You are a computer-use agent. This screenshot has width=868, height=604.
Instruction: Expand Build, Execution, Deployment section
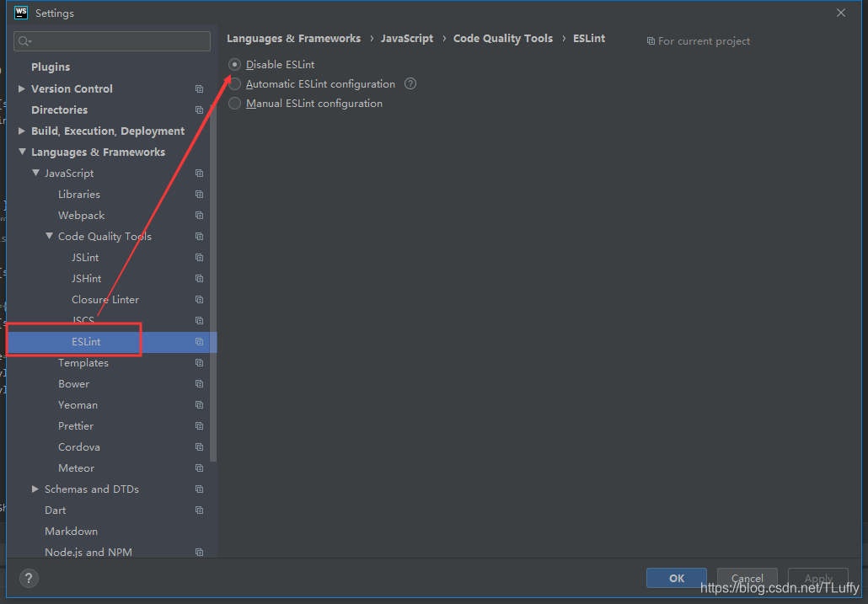[x=22, y=131]
